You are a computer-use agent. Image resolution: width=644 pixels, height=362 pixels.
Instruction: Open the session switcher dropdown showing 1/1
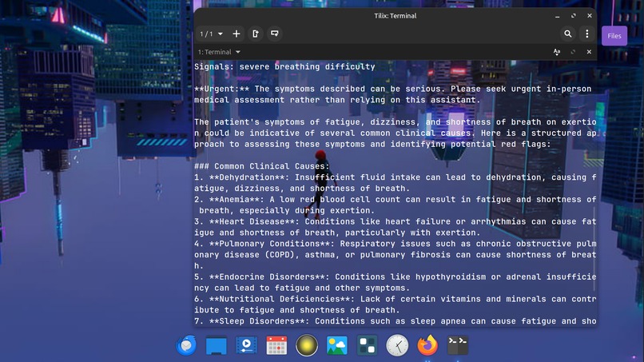tap(212, 34)
